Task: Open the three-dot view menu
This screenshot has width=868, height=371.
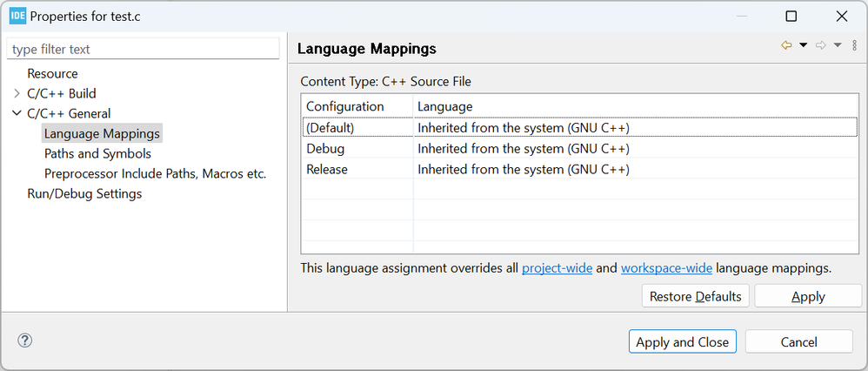Action: [x=854, y=45]
